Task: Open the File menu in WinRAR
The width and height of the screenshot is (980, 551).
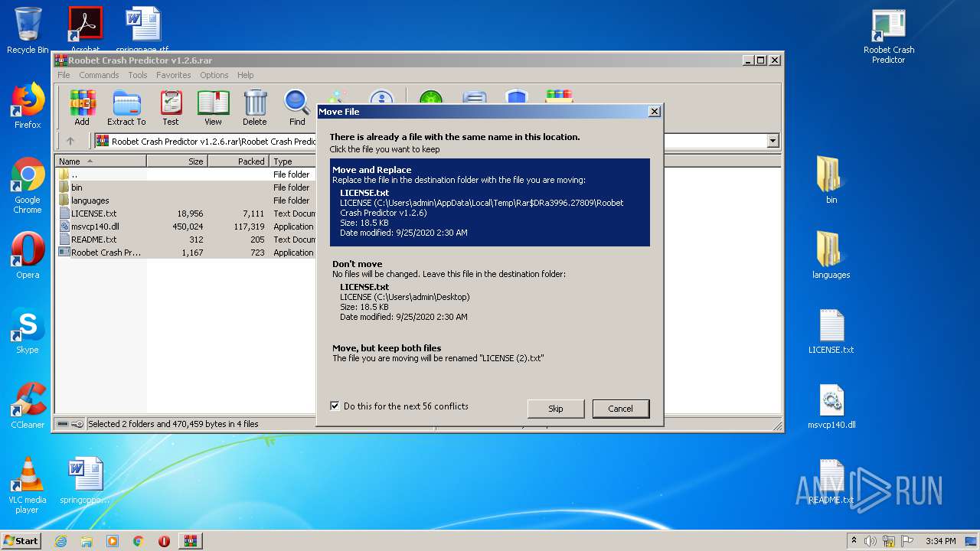Action: 64,75
